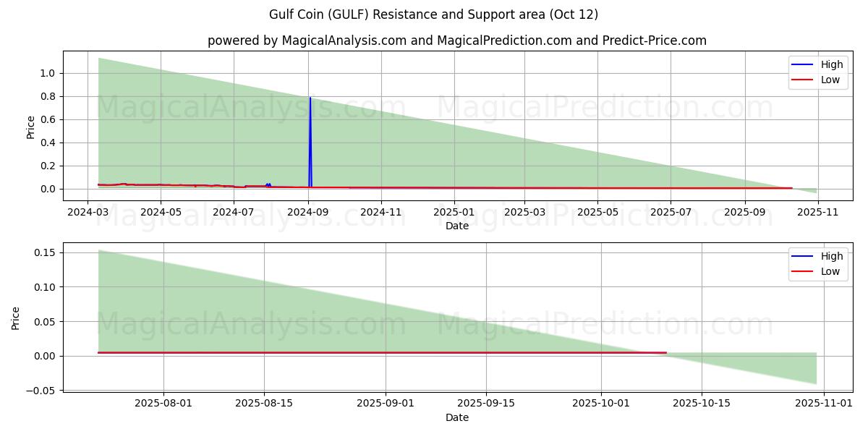Screen dimensions: 868x434
Task: Click the '1.0' y-axis tick on top chart
Action: [49, 73]
